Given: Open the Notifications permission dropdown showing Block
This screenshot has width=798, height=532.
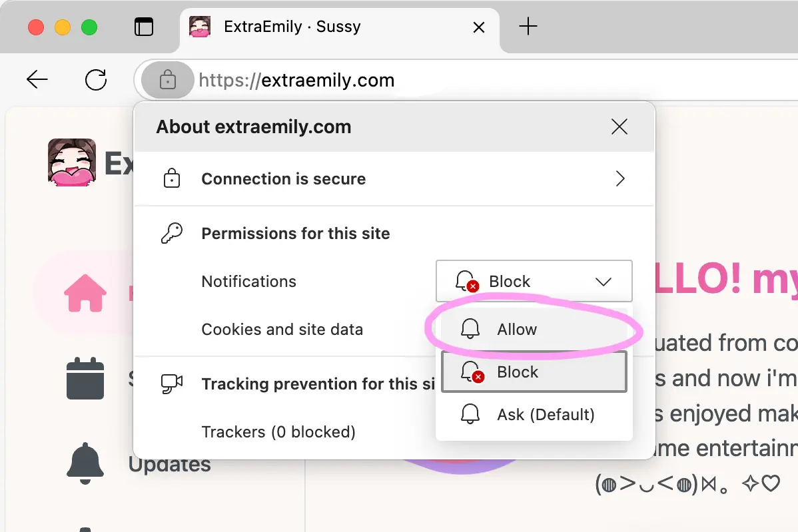Looking at the screenshot, I should [x=534, y=281].
